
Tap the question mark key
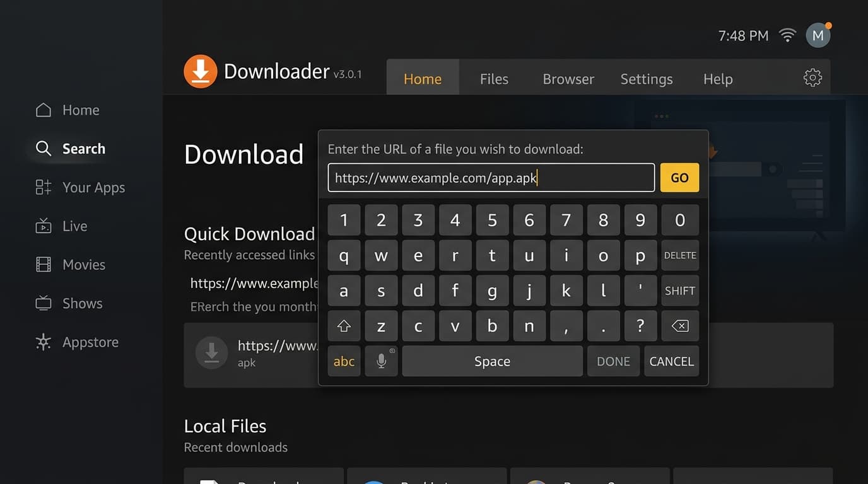coord(640,326)
